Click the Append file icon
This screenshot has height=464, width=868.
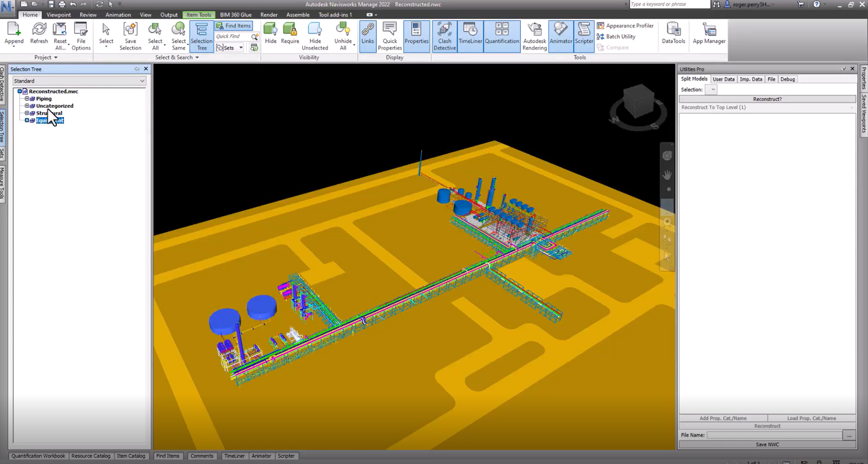tap(14, 34)
